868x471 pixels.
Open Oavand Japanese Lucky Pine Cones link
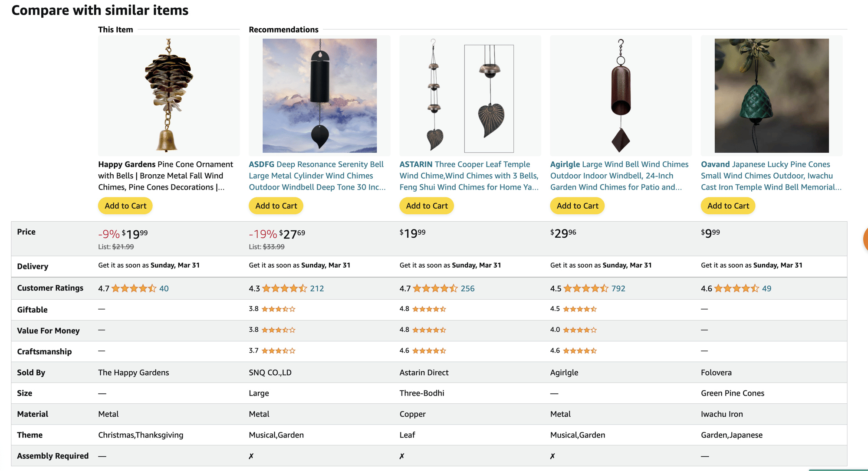tap(771, 176)
